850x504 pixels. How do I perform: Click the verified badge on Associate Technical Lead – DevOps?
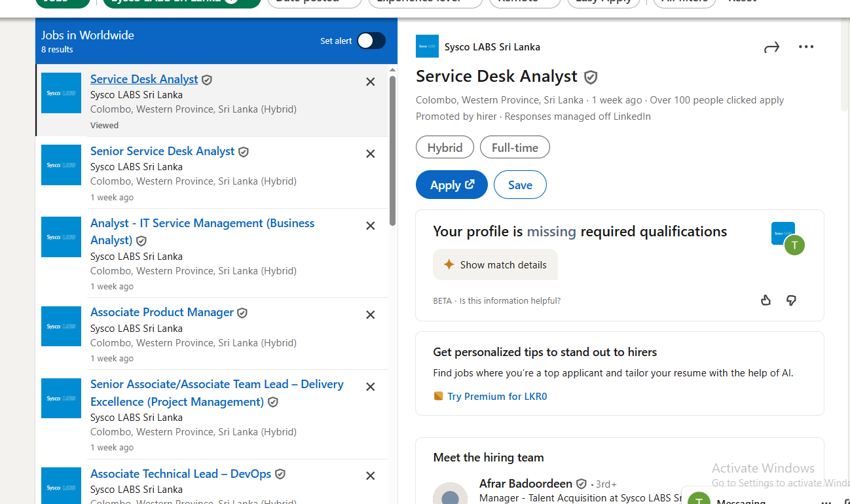(x=280, y=475)
